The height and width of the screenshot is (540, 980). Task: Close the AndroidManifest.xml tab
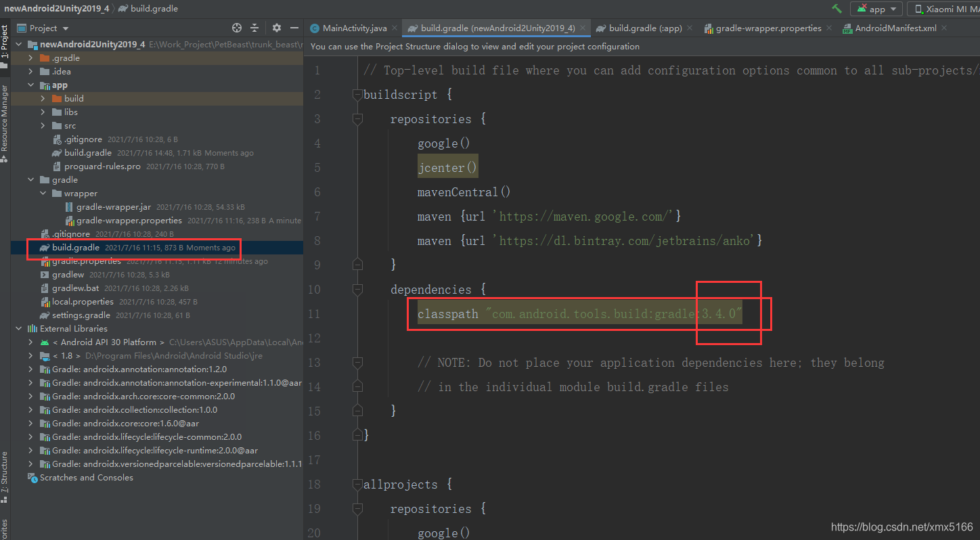[x=944, y=28]
